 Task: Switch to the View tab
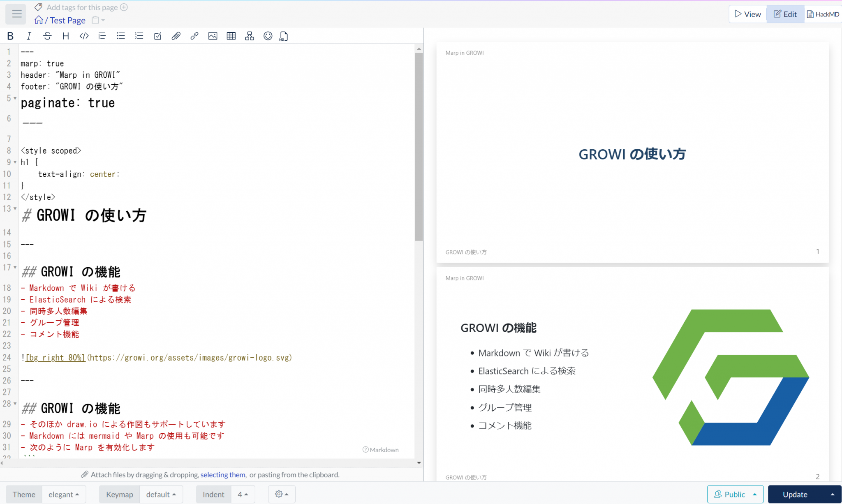[747, 14]
